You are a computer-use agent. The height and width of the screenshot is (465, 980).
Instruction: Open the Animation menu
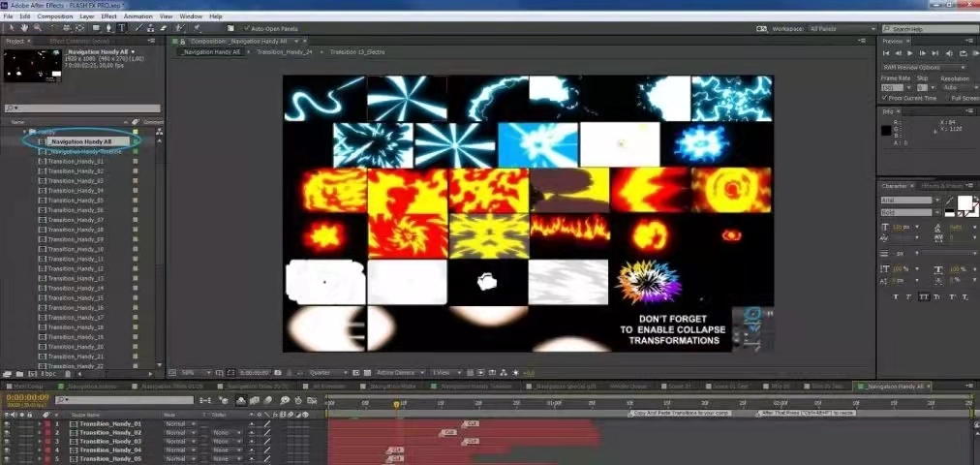138,16
